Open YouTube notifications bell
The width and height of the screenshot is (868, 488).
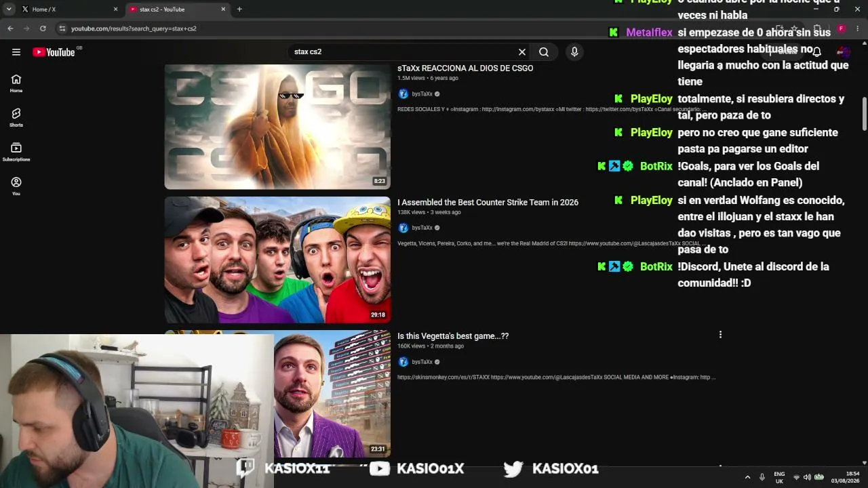point(817,52)
